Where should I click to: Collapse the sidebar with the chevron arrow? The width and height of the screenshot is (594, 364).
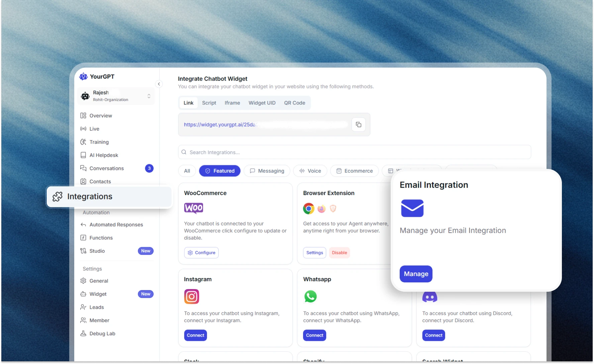(x=159, y=84)
